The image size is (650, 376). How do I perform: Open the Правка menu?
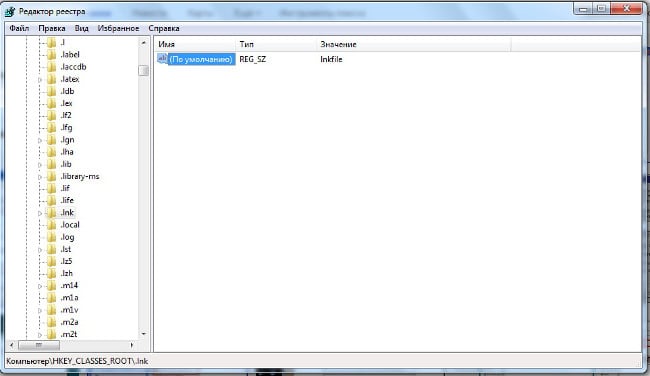(x=52, y=28)
